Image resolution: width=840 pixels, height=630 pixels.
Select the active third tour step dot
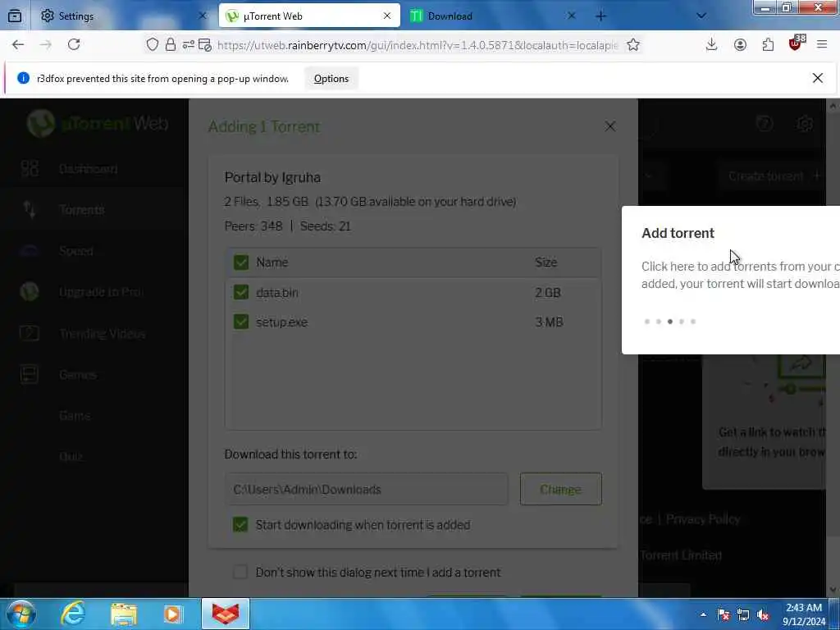point(669,322)
